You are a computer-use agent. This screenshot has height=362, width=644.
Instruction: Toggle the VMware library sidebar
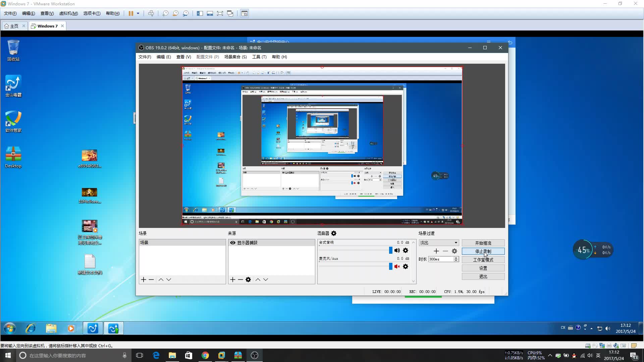pyautogui.click(x=200, y=13)
